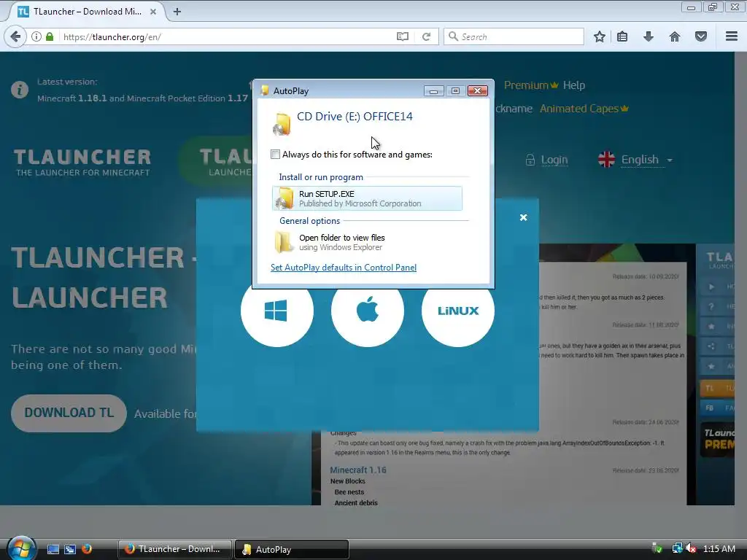Click the TLauncher logo on the website
The height and width of the screenshot is (560, 747).
tap(82, 163)
